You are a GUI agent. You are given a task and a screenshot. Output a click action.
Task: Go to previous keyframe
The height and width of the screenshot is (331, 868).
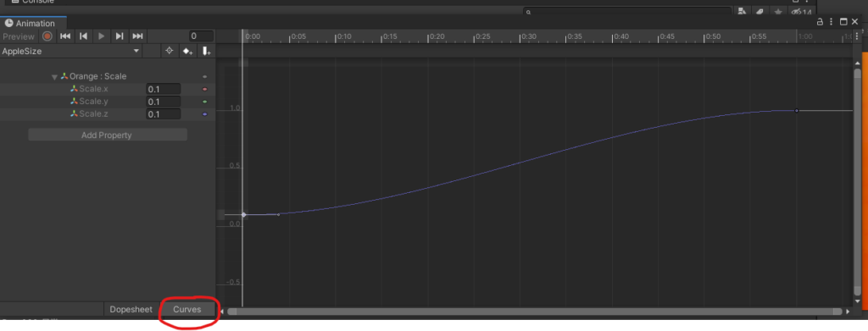click(x=84, y=36)
